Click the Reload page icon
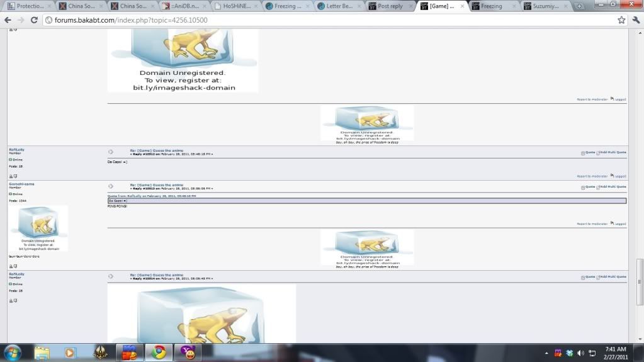644x362 pixels. point(34,20)
